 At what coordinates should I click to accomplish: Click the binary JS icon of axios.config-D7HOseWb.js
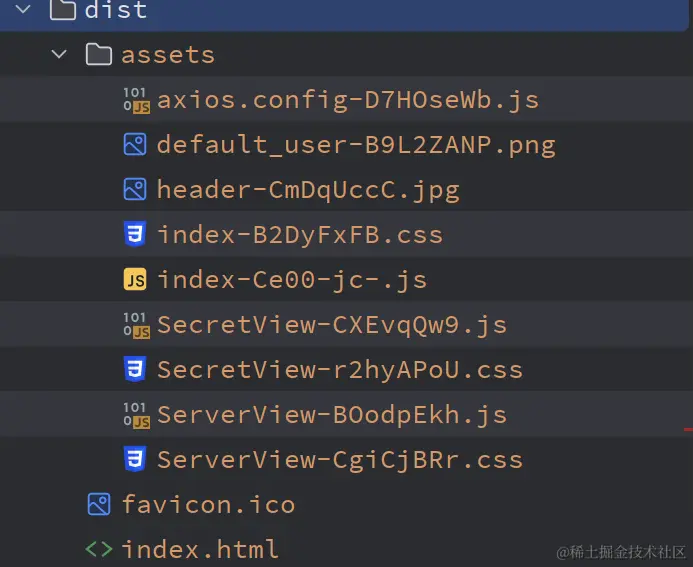tap(136, 100)
